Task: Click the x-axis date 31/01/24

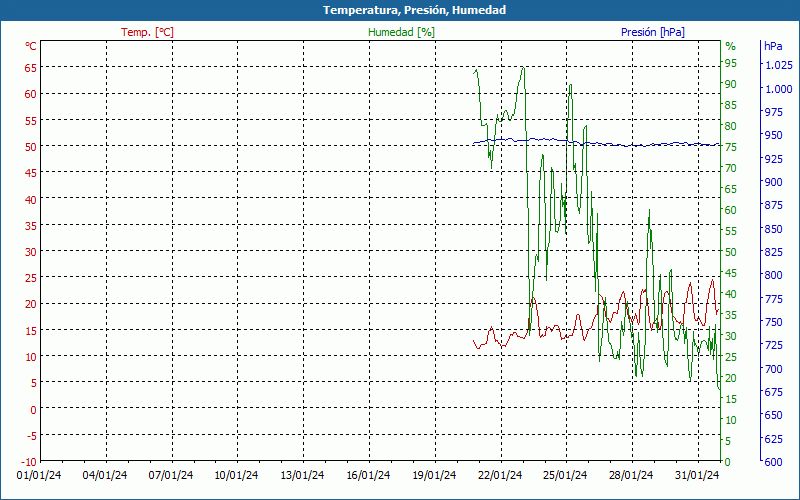Action: click(697, 476)
